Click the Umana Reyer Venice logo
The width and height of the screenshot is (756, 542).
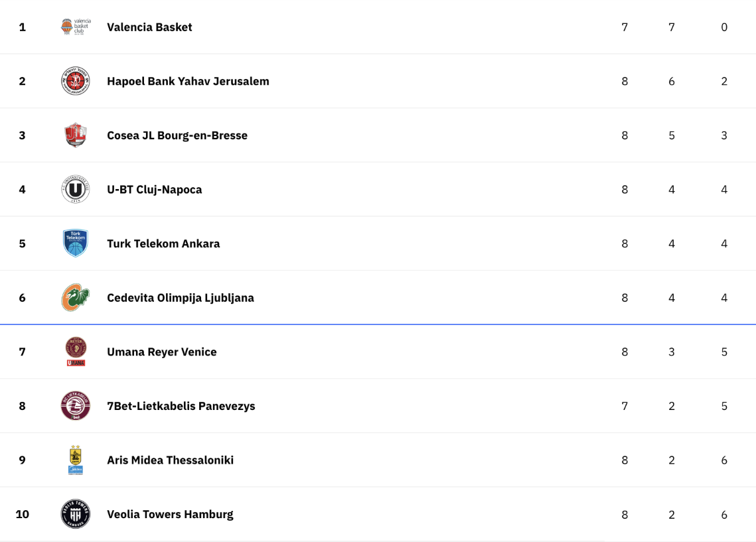(76, 352)
